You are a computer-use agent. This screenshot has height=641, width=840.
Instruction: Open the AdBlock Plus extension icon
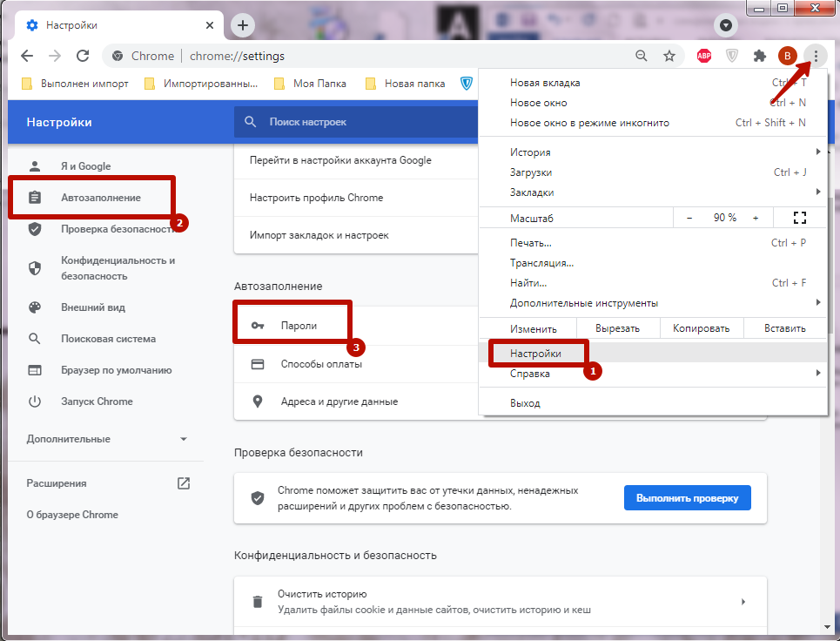point(704,56)
